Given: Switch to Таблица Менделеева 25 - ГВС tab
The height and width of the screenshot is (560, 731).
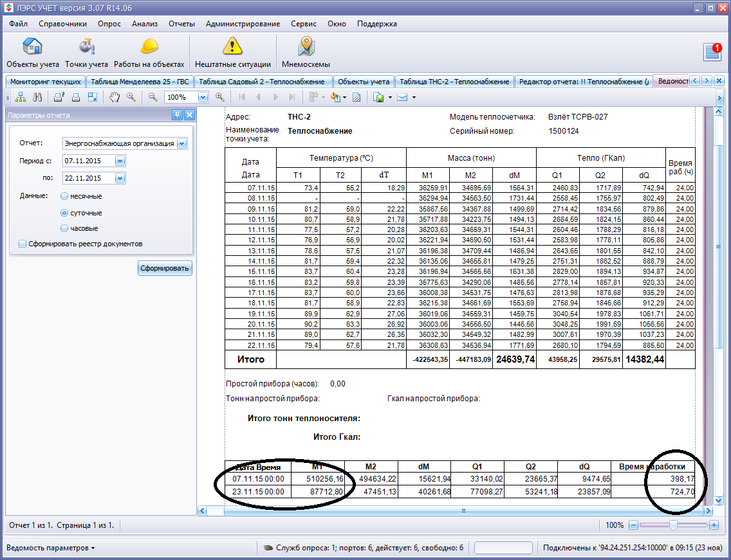Looking at the screenshot, I should 140,82.
